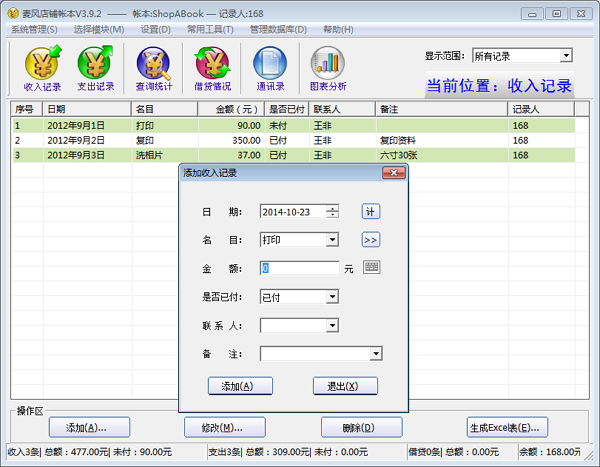The image size is (600, 467).
Task: Sort by the 日期 column header
Action: 86,109
